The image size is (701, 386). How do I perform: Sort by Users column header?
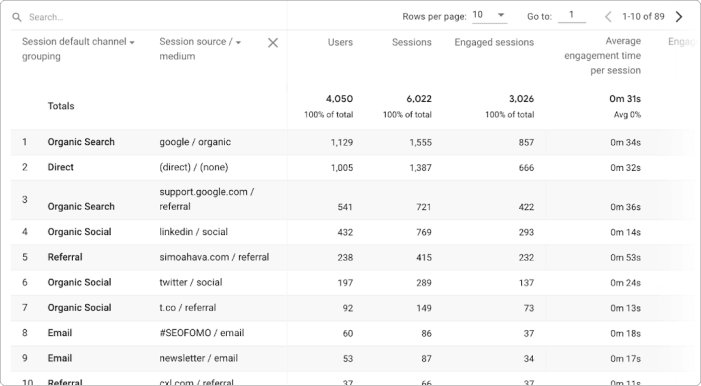pos(340,42)
